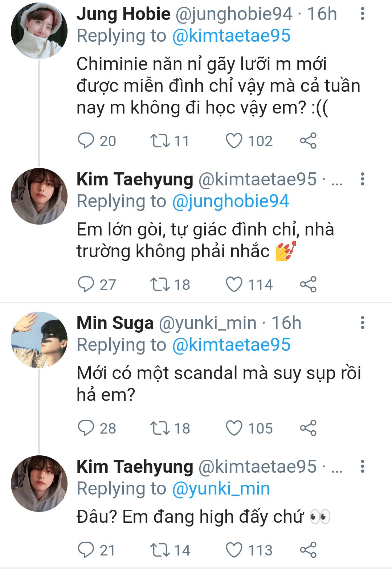392x570 pixels.
Task: Like Min Suga's scandal tweet
Action: coord(234,428)
